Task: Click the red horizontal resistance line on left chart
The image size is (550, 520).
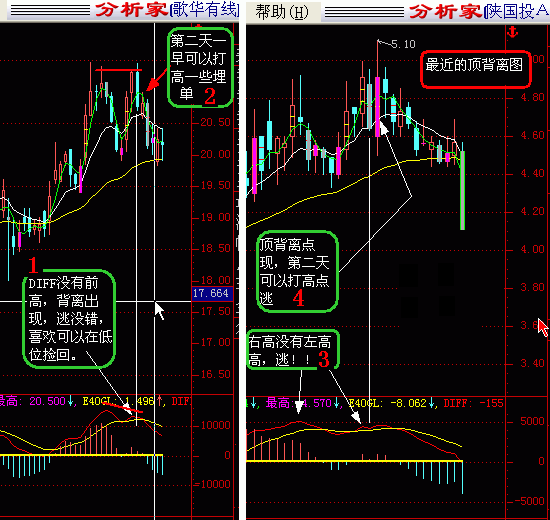Action: [119, 70]
